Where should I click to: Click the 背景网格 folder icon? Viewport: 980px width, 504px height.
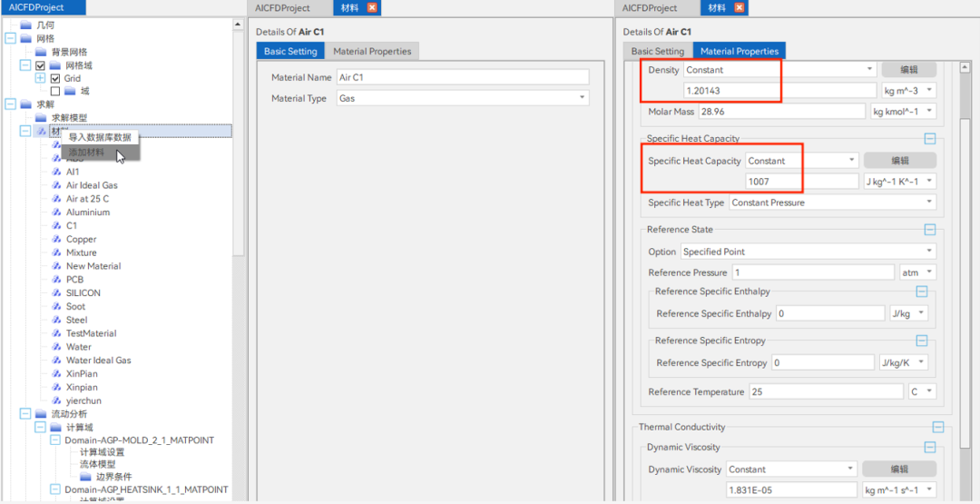pos(41,52)
